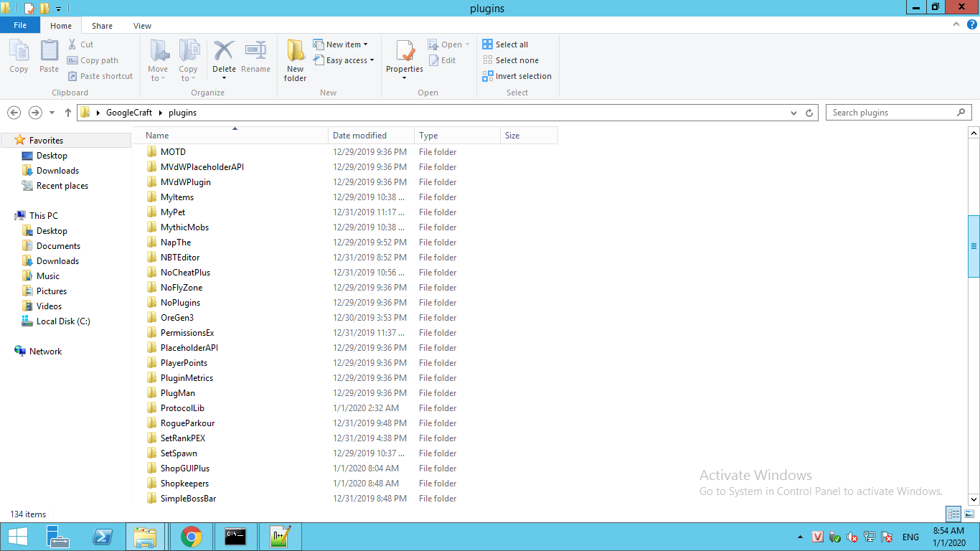Switch to the Share ribbon tab

(102, 26)
